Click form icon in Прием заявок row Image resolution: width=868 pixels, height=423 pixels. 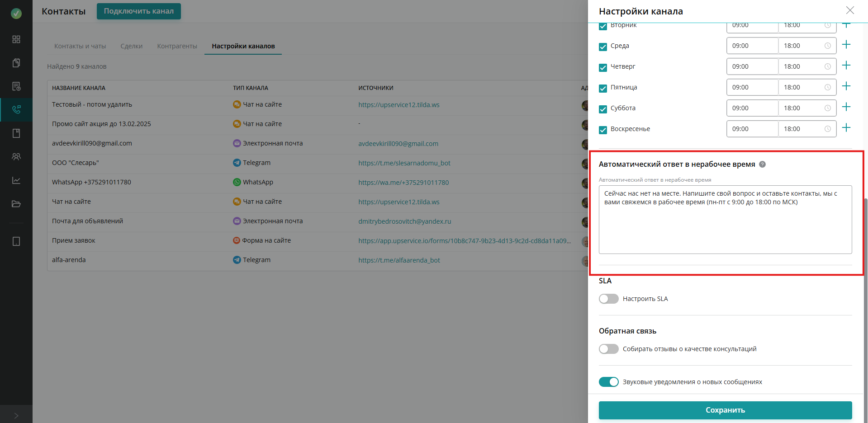[236, 240]
